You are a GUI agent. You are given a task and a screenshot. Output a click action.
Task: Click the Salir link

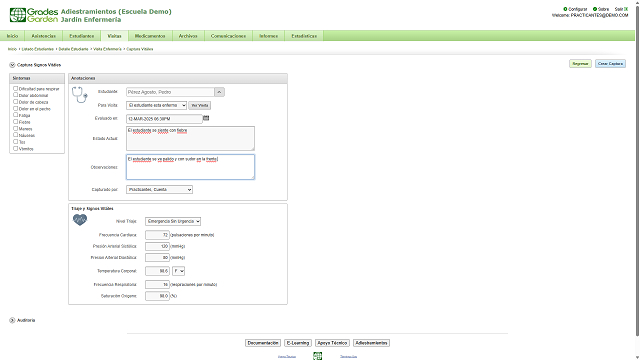click(x=619, y=9)
